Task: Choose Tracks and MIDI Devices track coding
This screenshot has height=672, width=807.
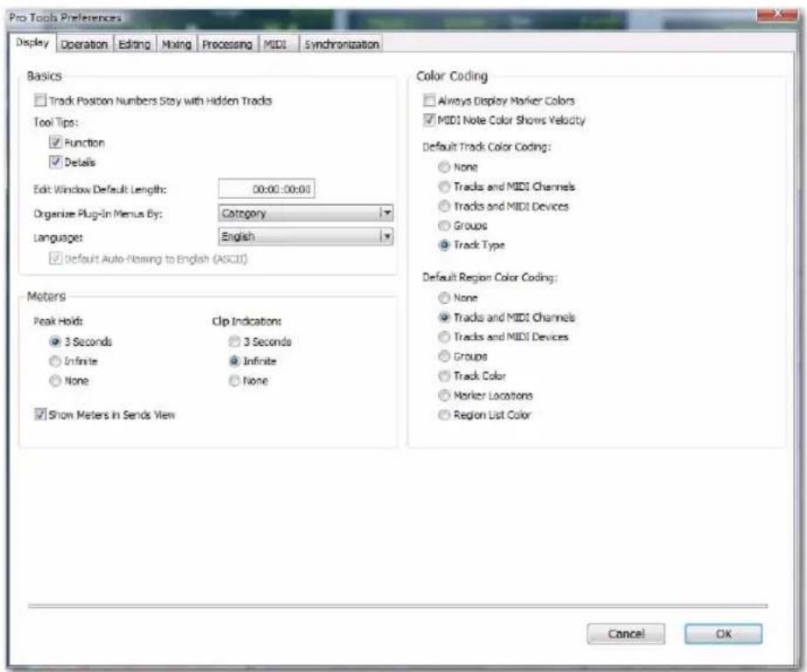Action: (x=444, y=206)
